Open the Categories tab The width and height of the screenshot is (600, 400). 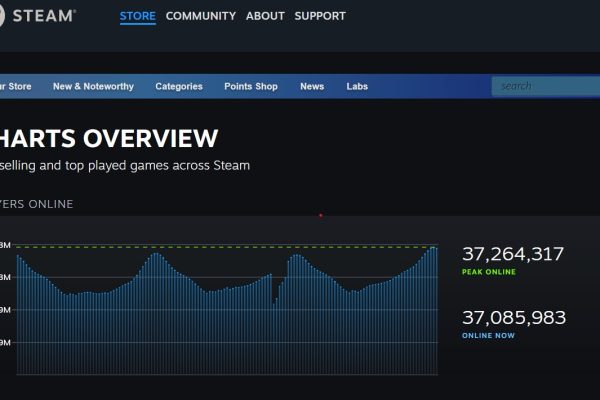click(x=179, y=87)
